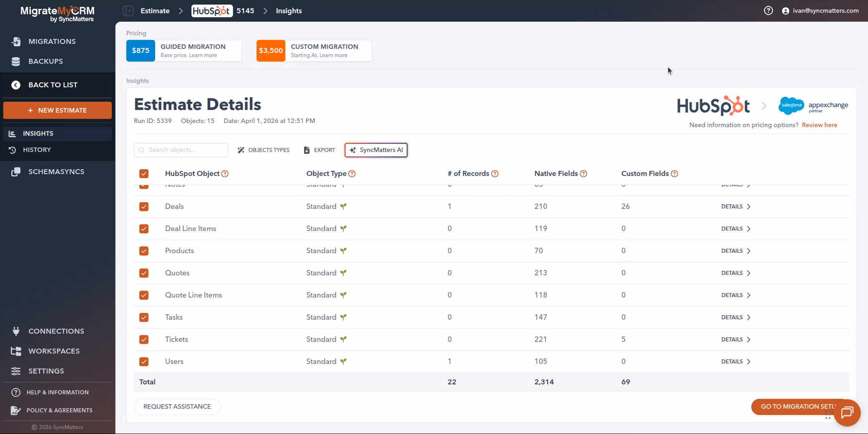Click the sprout icon in Deals row

[x=343, y=206]
